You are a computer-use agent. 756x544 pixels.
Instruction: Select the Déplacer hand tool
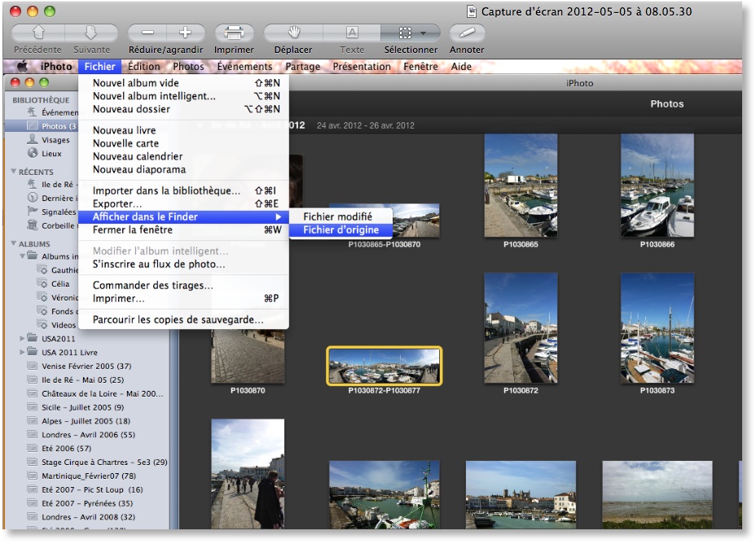point(293,33)
